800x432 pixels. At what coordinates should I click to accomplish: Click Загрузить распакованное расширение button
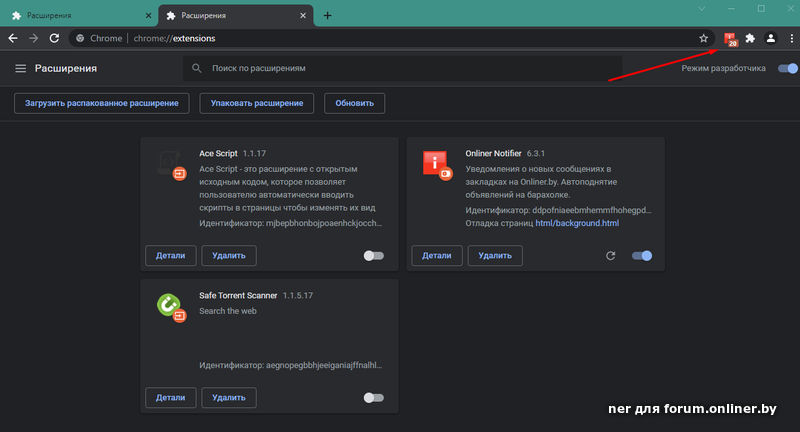(x=102, y=103)
